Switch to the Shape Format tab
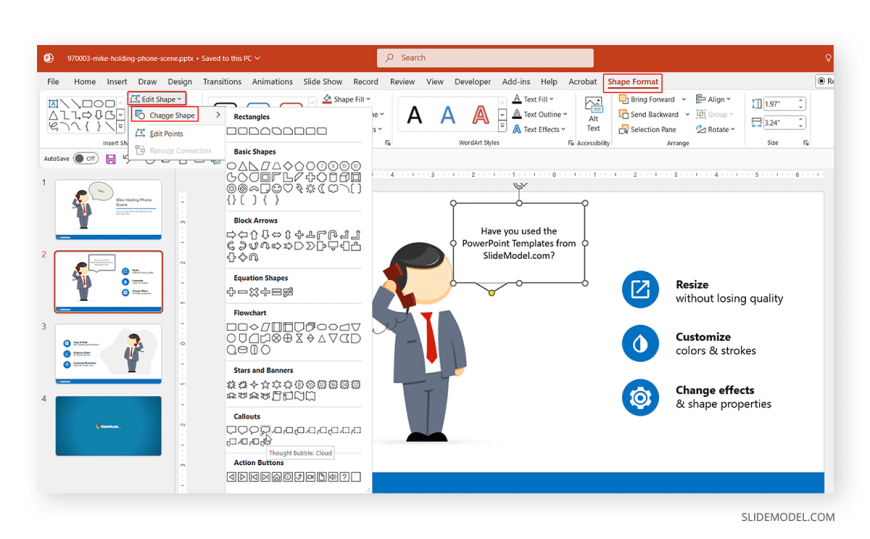Image resolution: width=870 pixels, height=539 pixels. click(633, 82)
